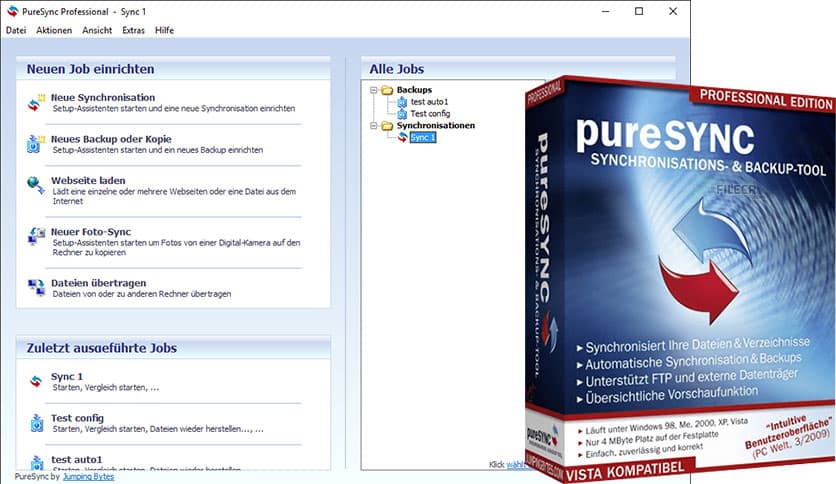Open the Ansicht menu
836x484 pixels.
97,30
